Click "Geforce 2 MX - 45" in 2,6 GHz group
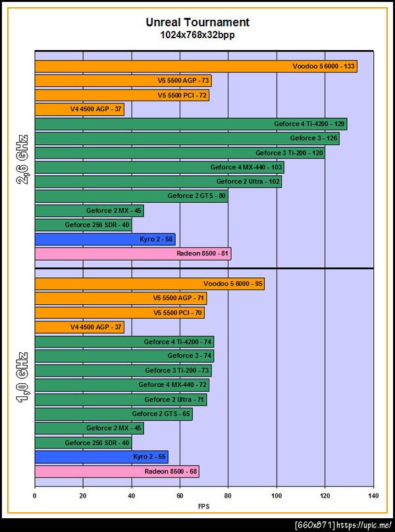The height and width of the screenshot is (532, 395). [x=114, y=211]
